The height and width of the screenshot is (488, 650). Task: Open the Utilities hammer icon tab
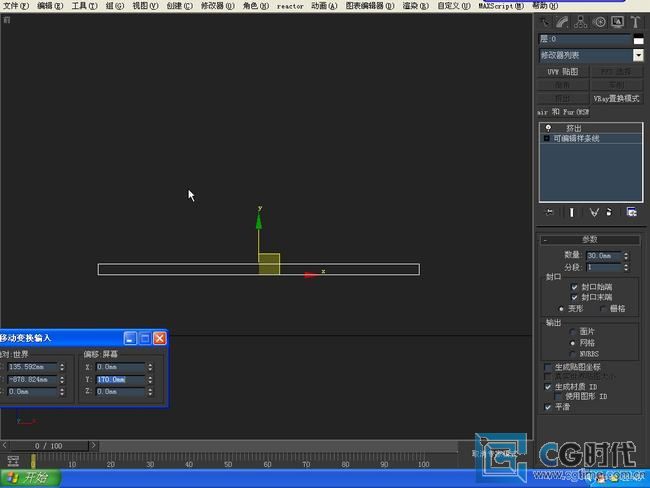(x=635, y=22)
